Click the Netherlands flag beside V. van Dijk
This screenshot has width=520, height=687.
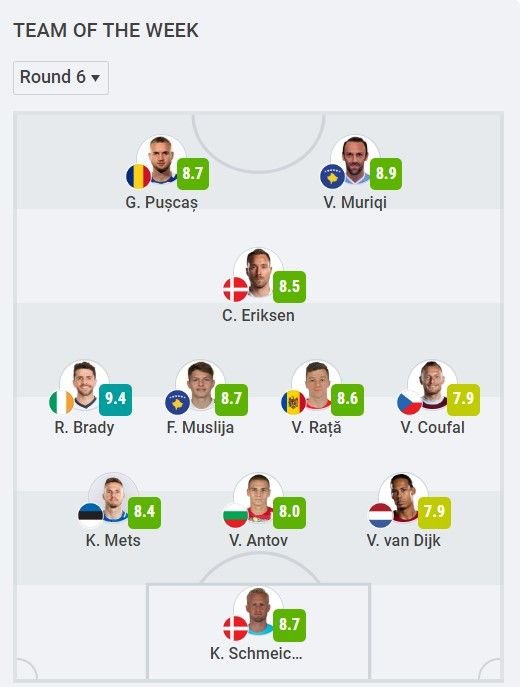381,515
